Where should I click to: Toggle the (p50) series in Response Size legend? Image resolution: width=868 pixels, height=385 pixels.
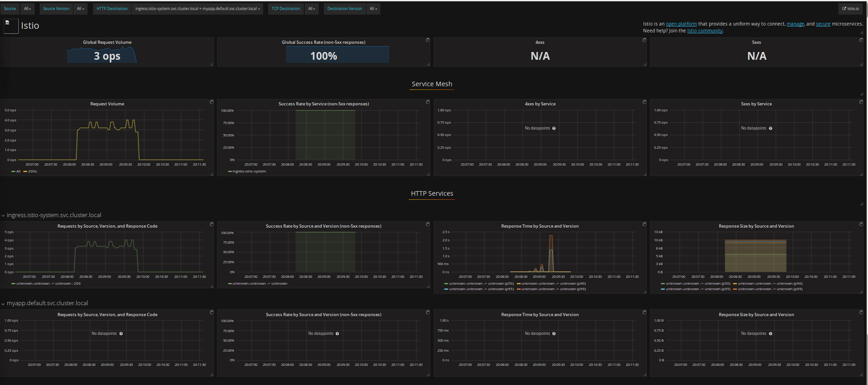698,284
